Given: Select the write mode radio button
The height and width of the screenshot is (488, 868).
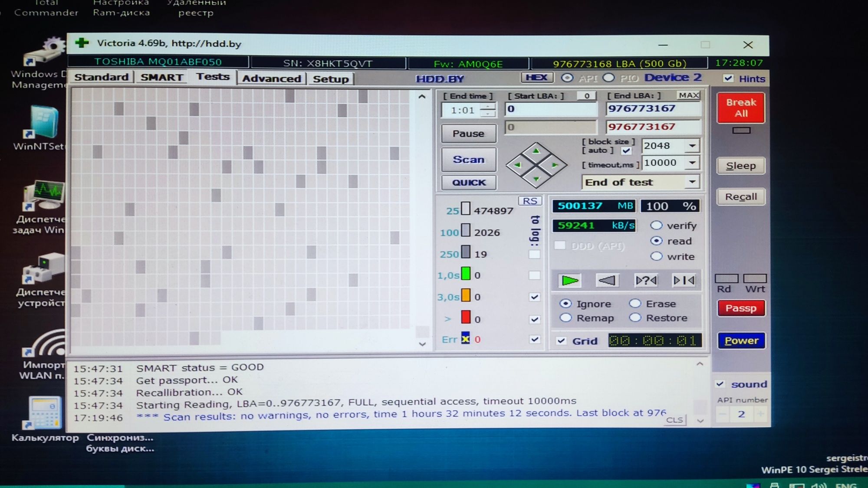Looking at the screenshot, I should (656, 256).
